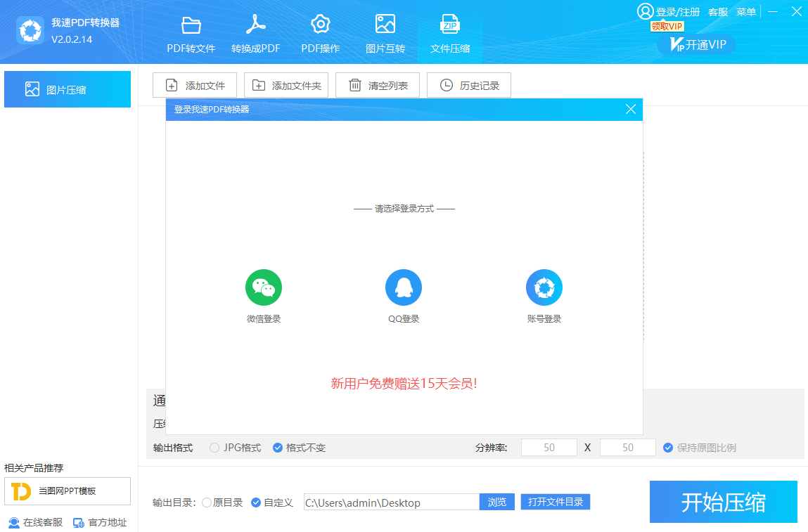The width and height of the screenshot is (808, 532).
Task: Choose the 账号登录 account icon
Action: pos(544,287)
